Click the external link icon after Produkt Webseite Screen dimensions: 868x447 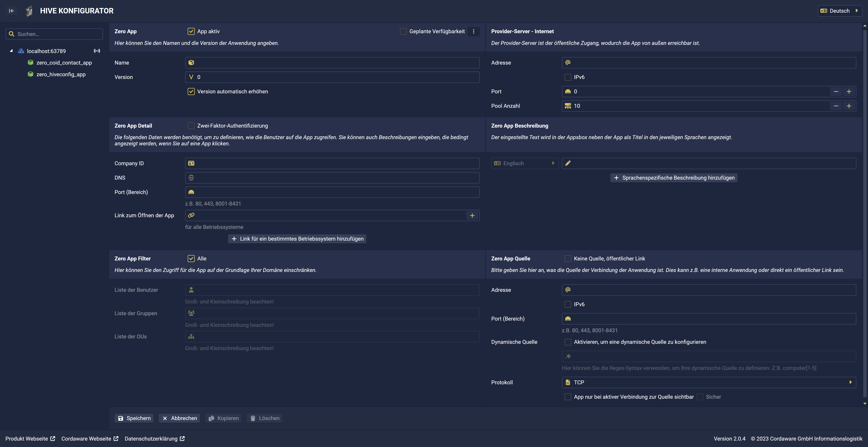pos(53,439)
